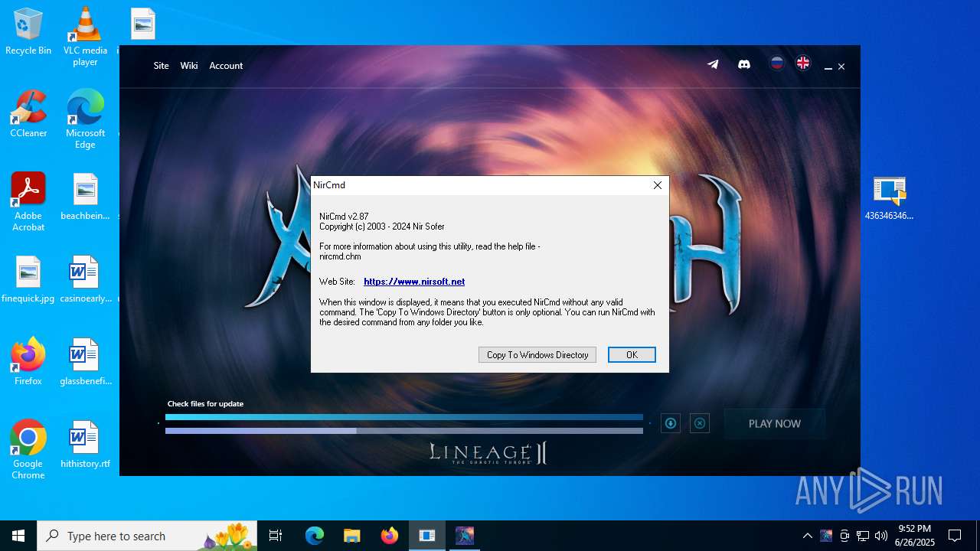Select the glassbenefi Word document icon
Screen dimensions: 980x551
[x=85, y=362]
